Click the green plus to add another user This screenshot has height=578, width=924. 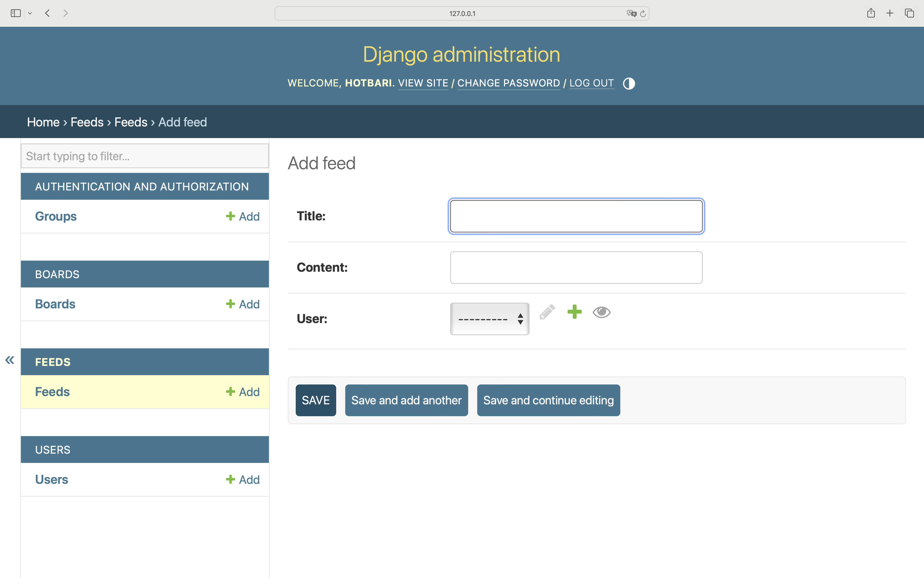(x=574, y=312)
